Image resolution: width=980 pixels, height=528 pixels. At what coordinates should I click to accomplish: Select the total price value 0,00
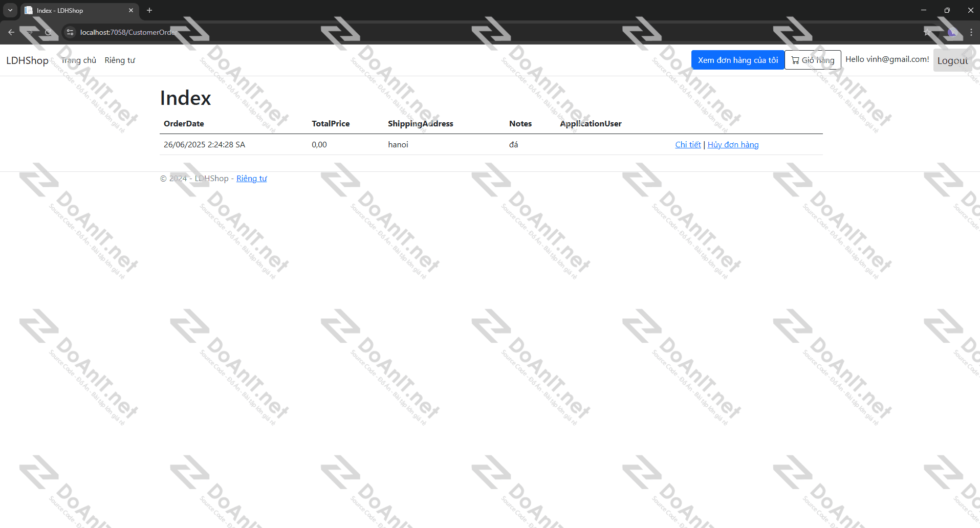point(319,145)
